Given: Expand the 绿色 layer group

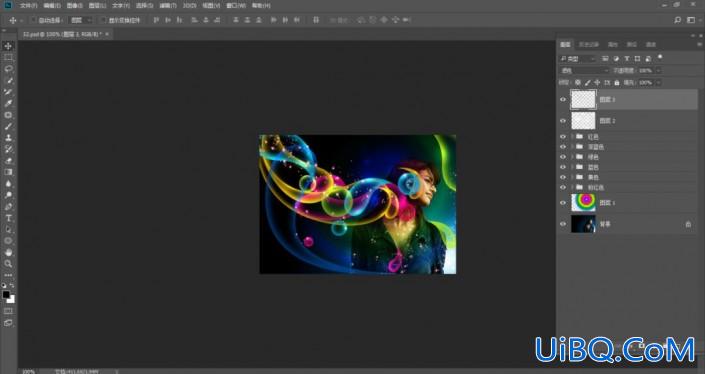Looking at the screenshot, I should click(572, 157).
